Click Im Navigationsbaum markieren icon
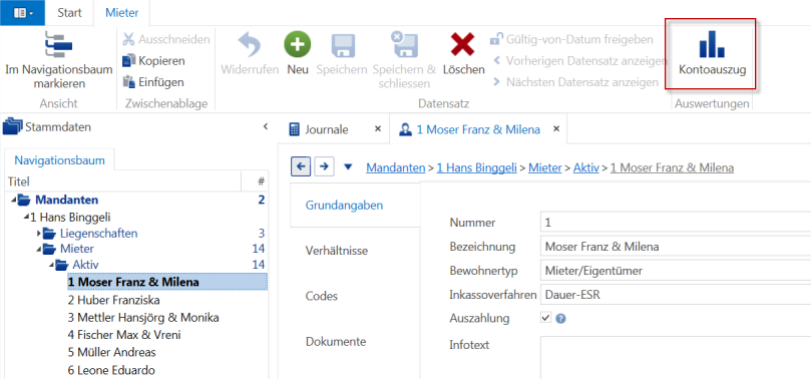This screenshot has height=379, width=811. click(59, 45)
